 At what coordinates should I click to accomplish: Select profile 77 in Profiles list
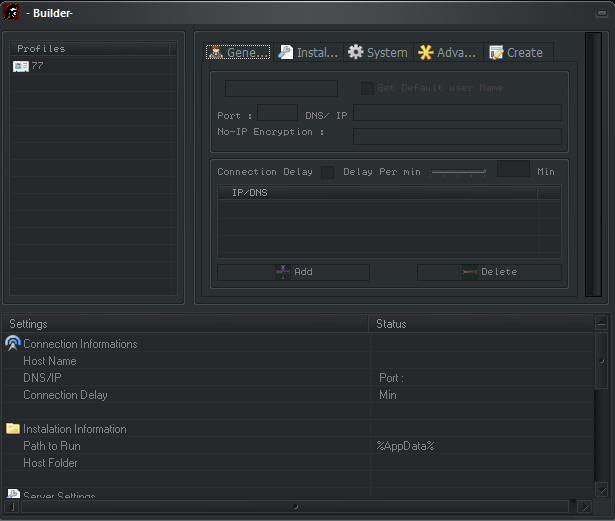pos(91,66)
